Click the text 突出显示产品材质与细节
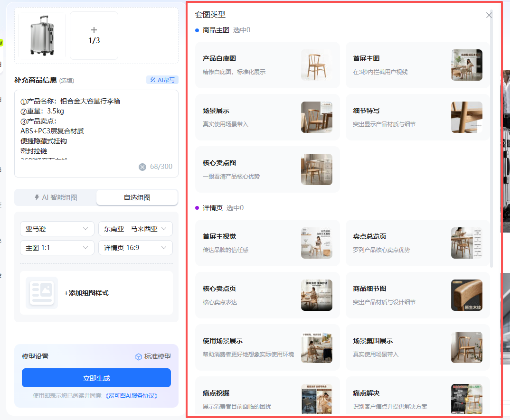 [x=384, y=124]
